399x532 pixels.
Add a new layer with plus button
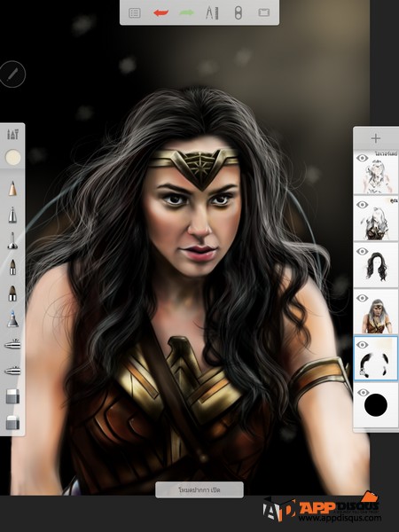pos(376,138)
